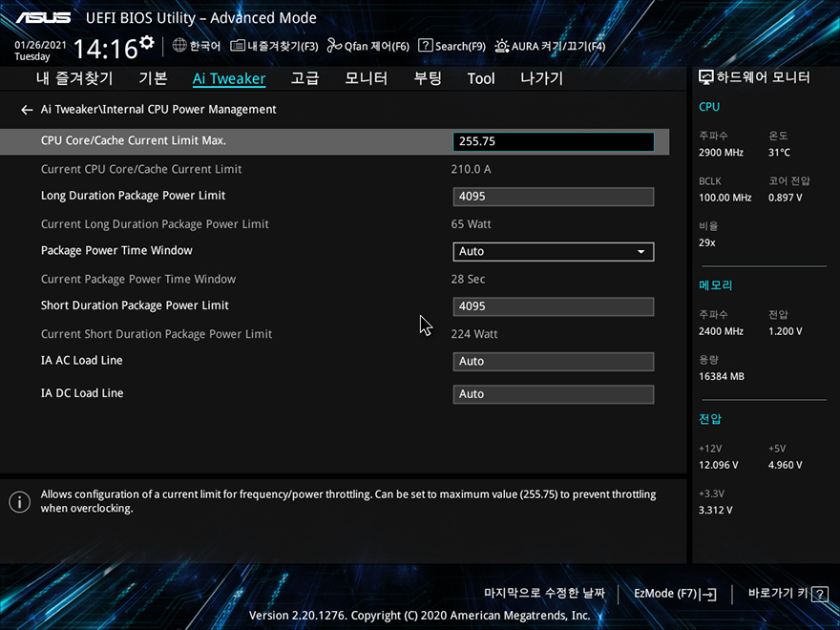Screen dimensions: 840x630
Task: Click the breadcrumb Ai Tweaker\Internal CPU Power Management
Action: click(x=158, y=110)
